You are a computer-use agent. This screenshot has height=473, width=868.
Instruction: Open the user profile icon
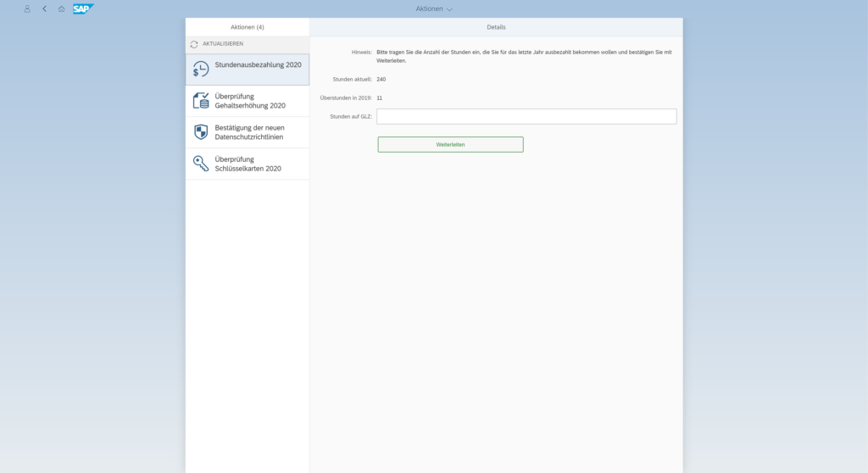point(27,8)
